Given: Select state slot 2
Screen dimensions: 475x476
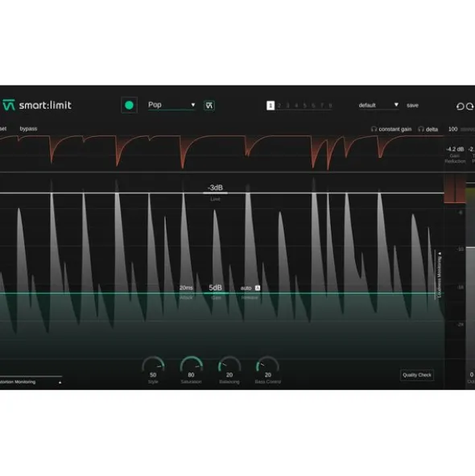Looking at the screenshot, I should tap(279, 106).
